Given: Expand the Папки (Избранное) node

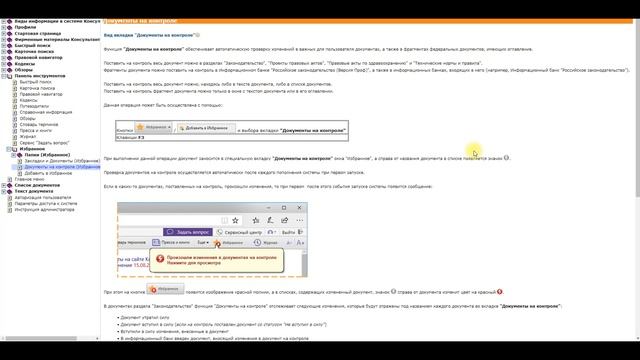Looking at the screenshot, I should (13, 155).
